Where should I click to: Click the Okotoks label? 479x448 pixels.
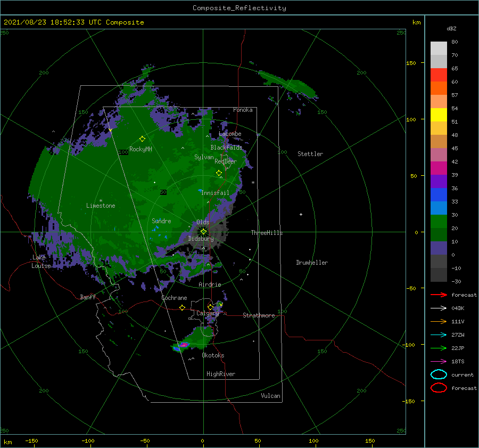213,355
